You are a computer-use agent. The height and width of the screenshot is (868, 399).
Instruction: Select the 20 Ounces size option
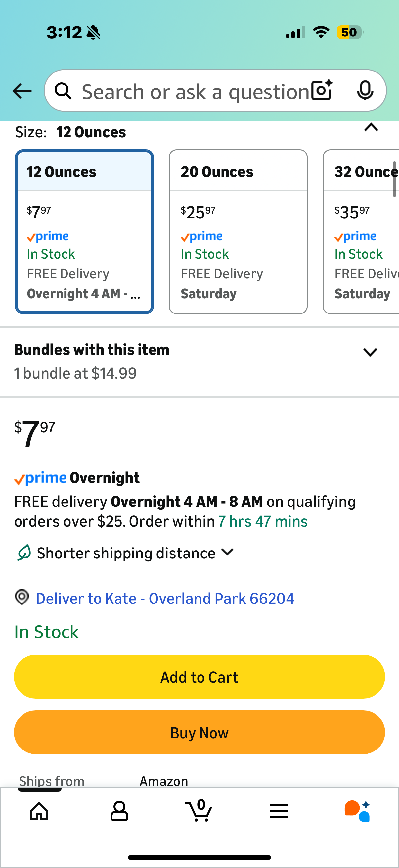pos(238,232)
